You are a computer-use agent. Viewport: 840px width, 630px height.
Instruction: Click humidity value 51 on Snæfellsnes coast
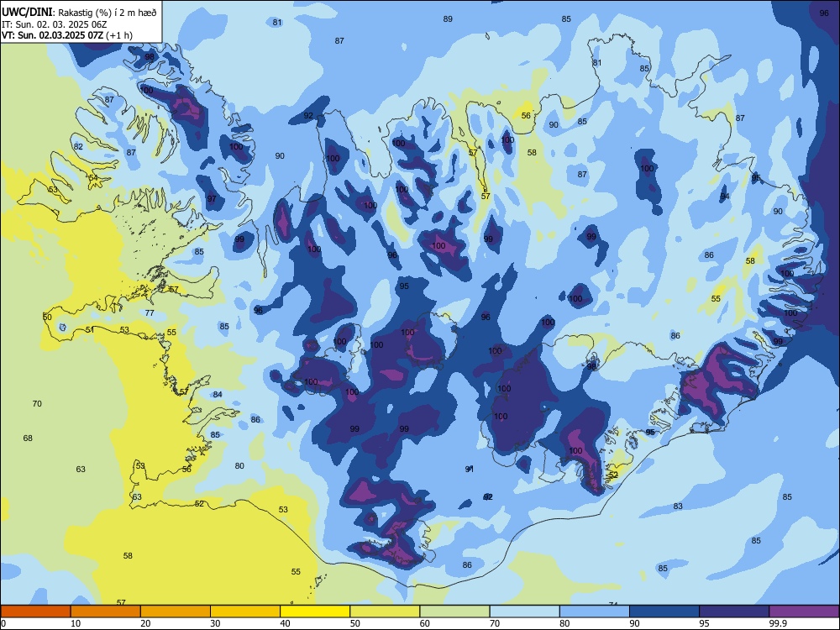click(x=90, y=330)
